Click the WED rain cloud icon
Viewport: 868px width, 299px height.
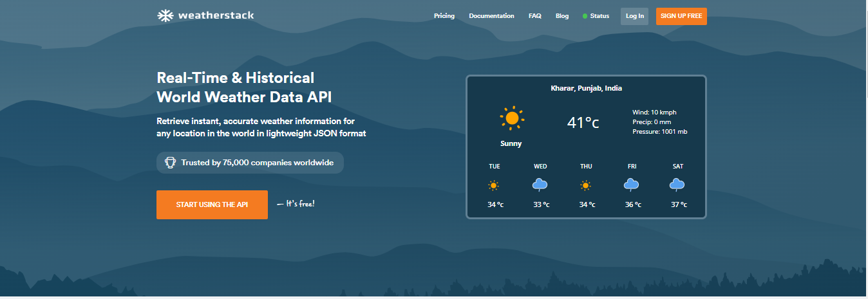pyautogui.click(x=540, y=186)
